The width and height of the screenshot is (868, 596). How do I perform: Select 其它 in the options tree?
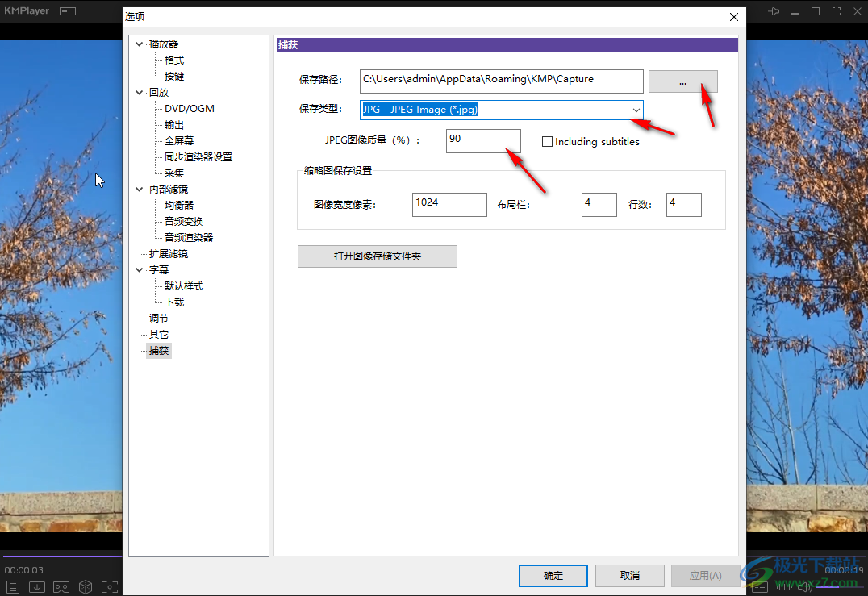[159, 335]
